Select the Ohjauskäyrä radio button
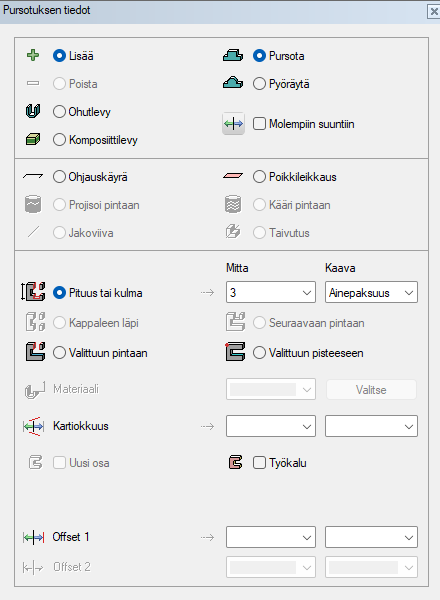 coord(59,176)
